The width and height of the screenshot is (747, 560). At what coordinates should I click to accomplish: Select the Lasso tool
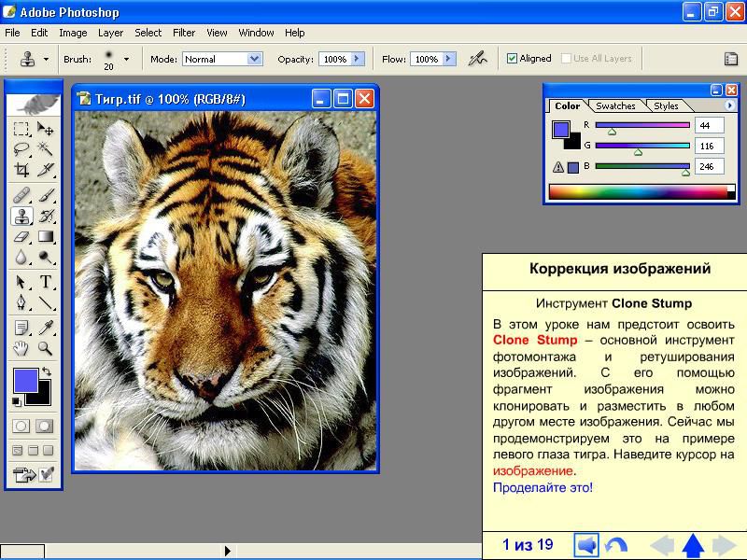(21, 149)
